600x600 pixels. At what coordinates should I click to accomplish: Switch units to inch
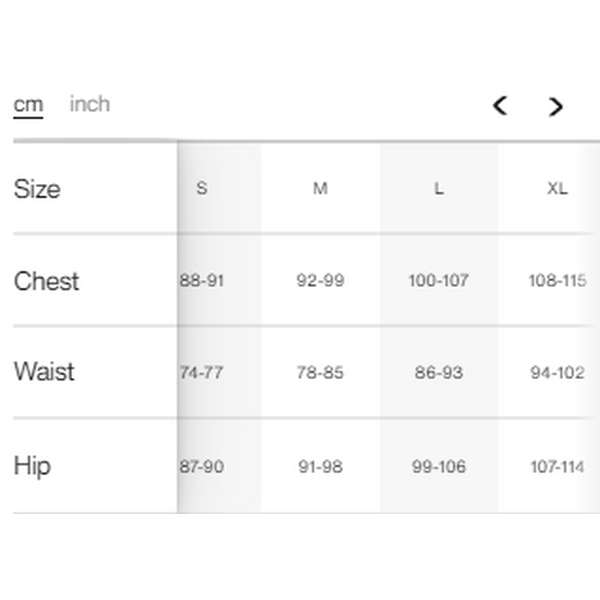click(90, 104)
